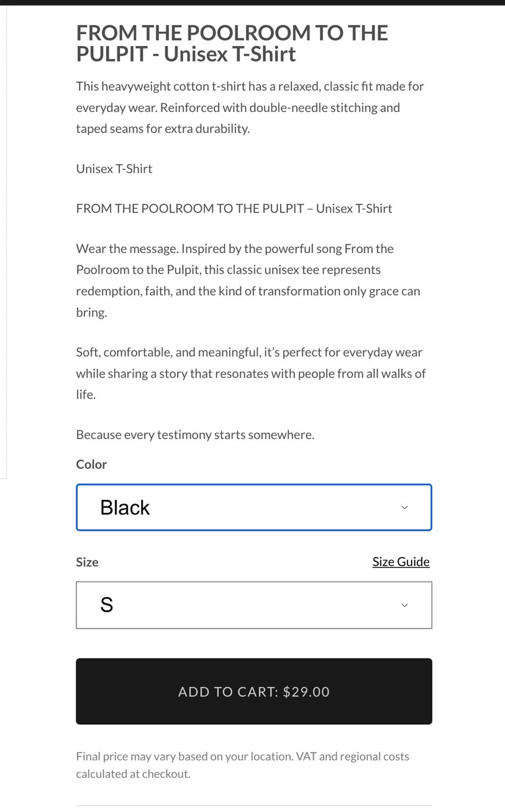Image resolution: width=505 pixels, height=812 pixels.
Task: Open the Size Guide link
Action: (x=401, y=561)
